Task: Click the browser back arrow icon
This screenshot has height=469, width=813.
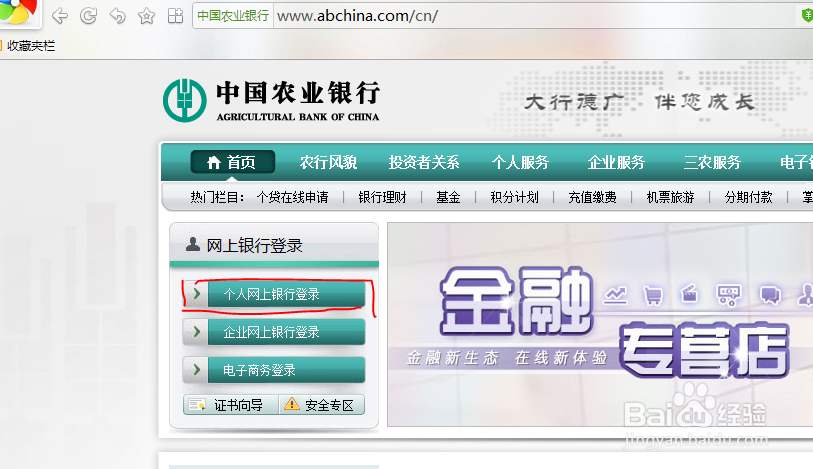Action: tap(60, 16)
